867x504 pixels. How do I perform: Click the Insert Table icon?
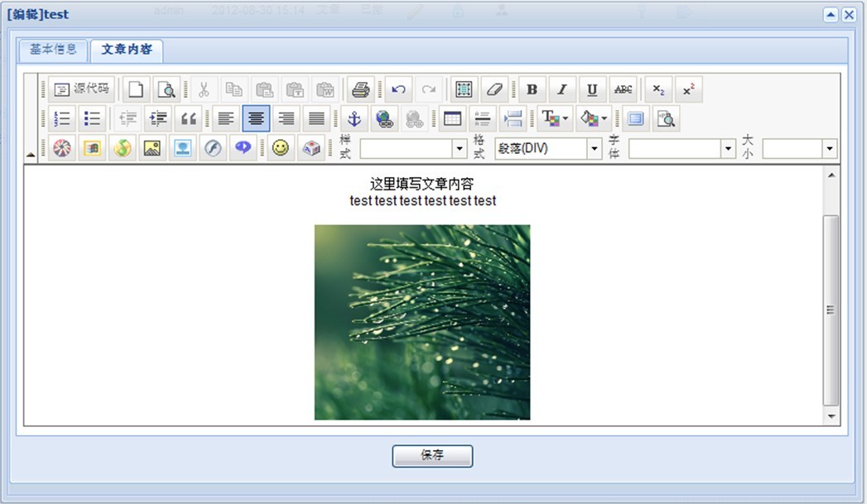click(452, 119)
